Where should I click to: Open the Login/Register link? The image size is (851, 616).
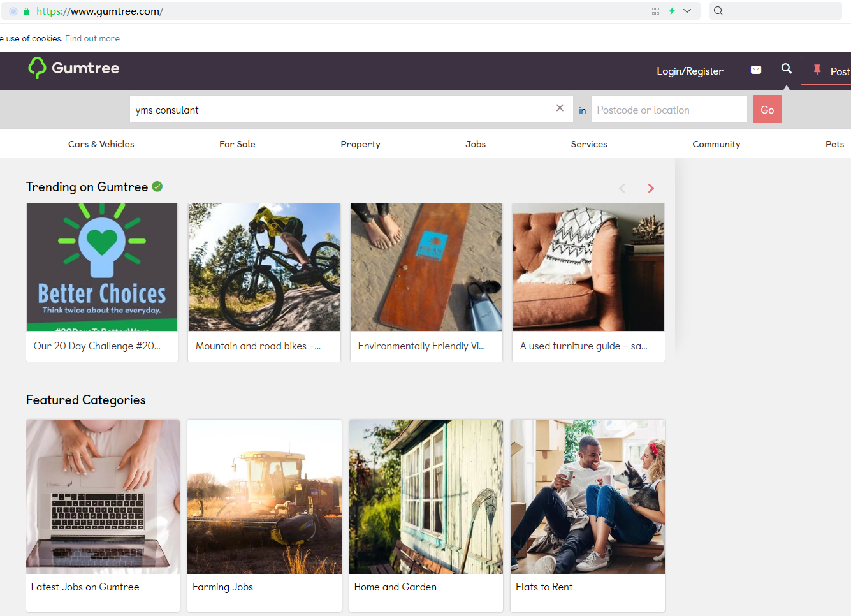[x=690, y=71]
